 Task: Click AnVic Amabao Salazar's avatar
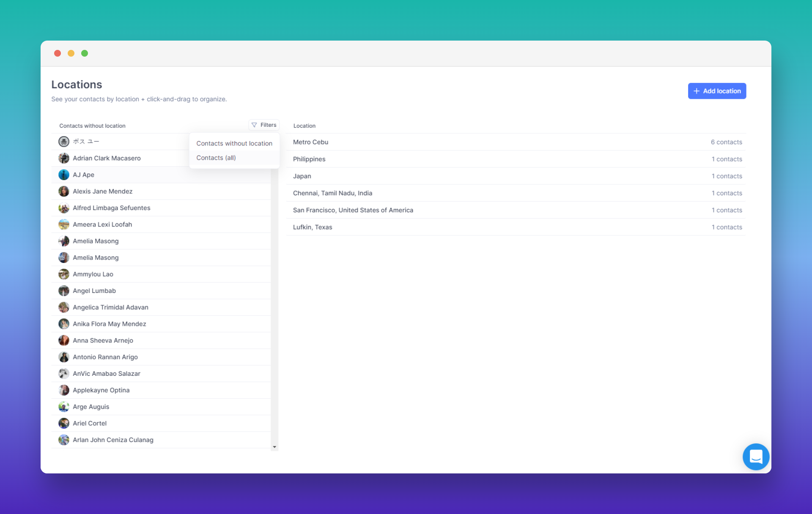(x=64, y=374)
